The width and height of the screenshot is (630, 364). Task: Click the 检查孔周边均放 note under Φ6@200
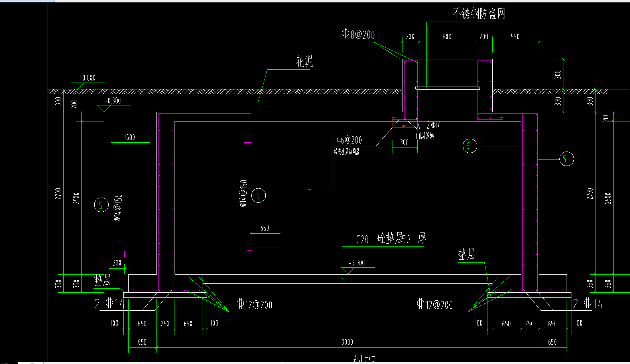[347, 152]
